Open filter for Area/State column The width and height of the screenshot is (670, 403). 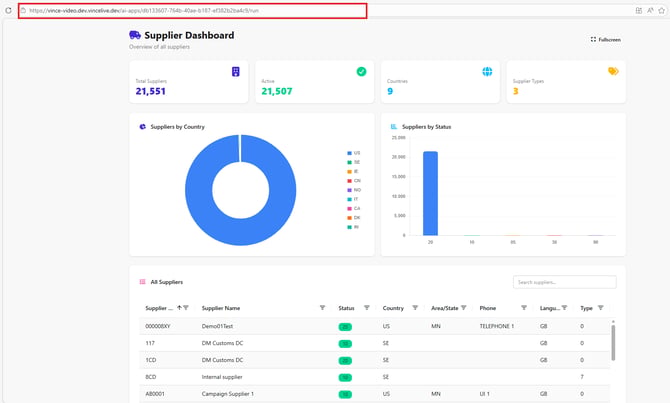click(464, 308)
